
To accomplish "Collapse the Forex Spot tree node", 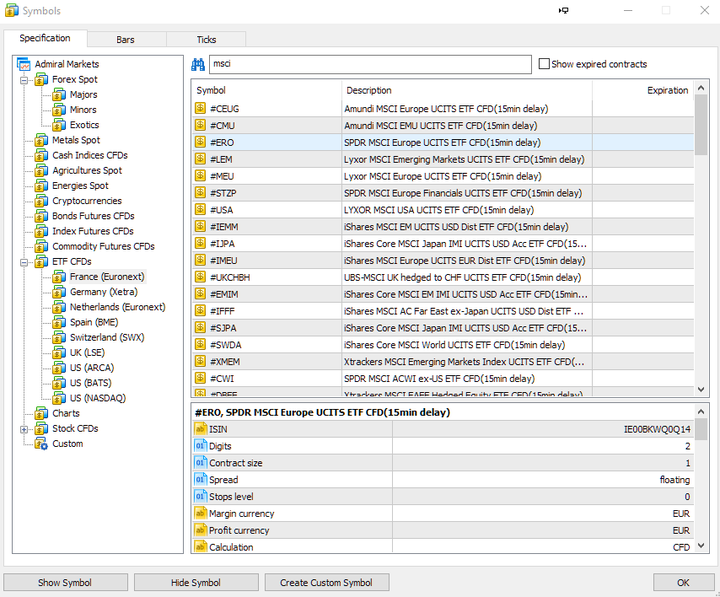I will (x=24, y=80).
